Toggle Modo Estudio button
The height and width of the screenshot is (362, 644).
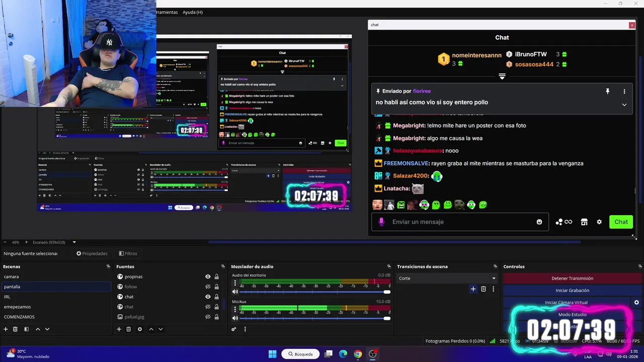point(572,314)
